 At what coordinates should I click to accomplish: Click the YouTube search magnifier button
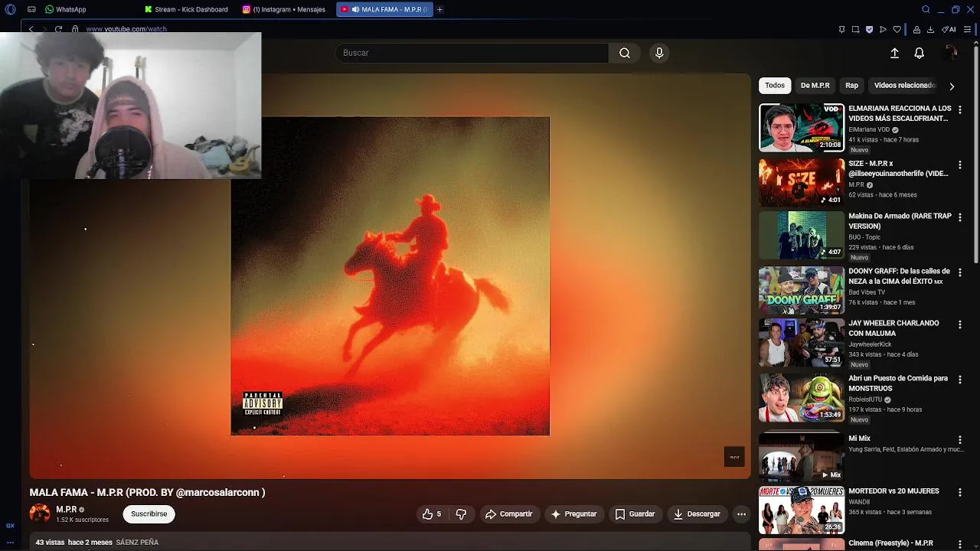click(x=625, y=53)
